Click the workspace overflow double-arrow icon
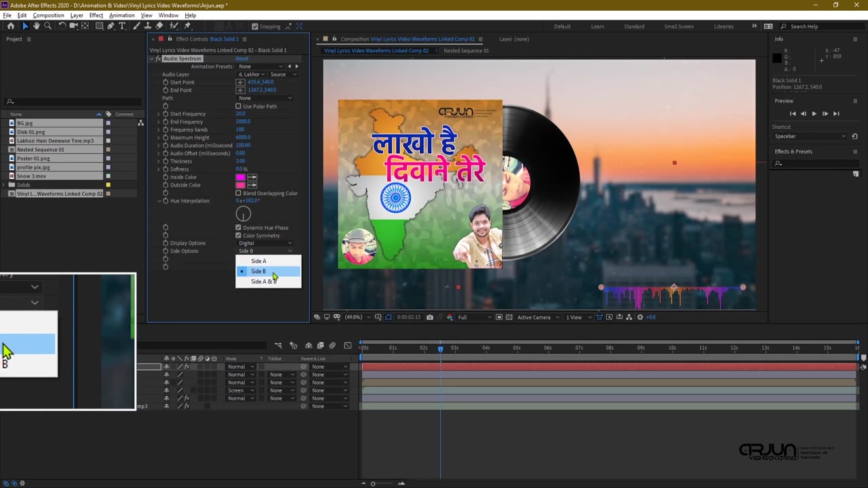This screenshot has height=488, width=868. coord(754,26)
